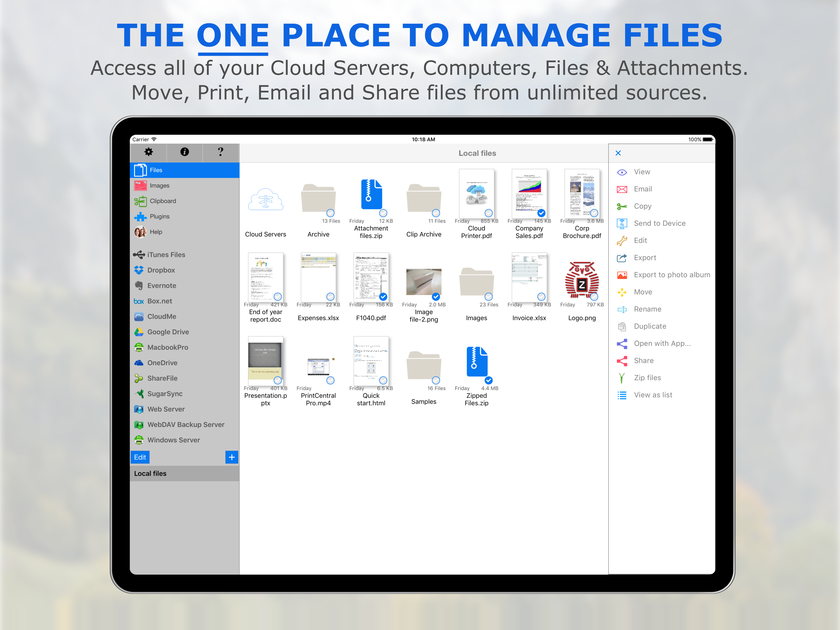The height and width of the screenshot is (630, 840).
Task: Open the Clip Archive folder
Action: point(424,198)
